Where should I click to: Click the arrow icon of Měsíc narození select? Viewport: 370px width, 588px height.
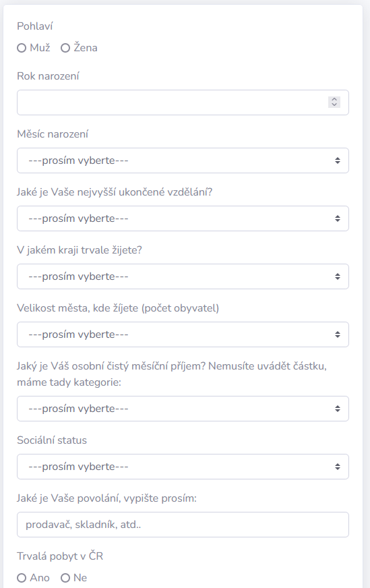(338, 160)
